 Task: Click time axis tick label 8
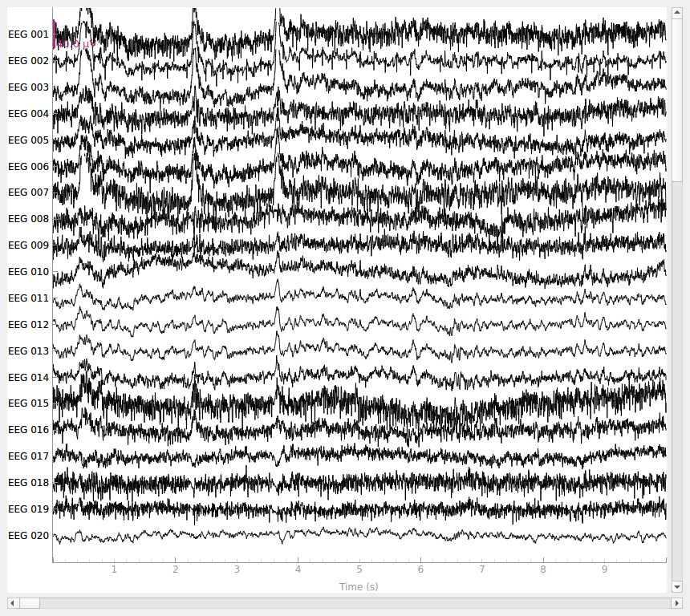click(x=543, y=569)
